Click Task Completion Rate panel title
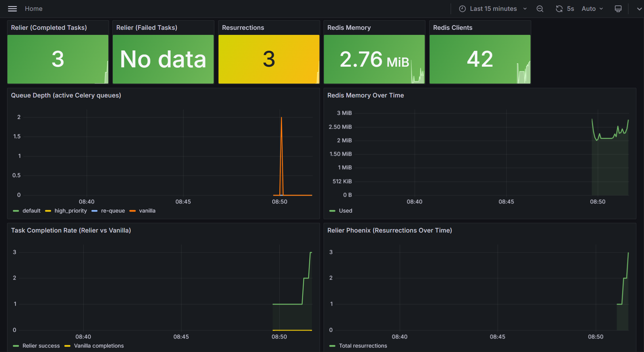Screen dimensions: 644x352 (x=71, y=230)
